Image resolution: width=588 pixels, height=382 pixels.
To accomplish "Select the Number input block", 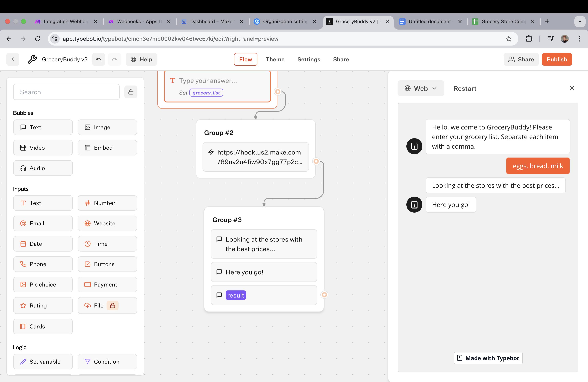I will (x=107, y=203).
